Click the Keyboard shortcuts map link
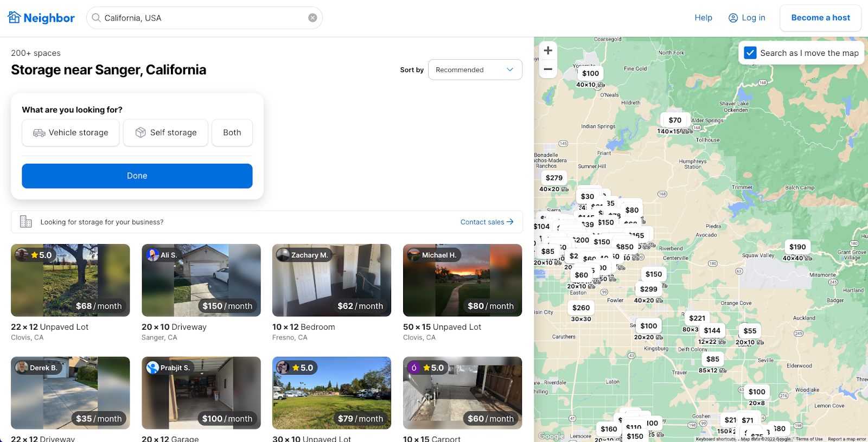 (x=716, y=439)
